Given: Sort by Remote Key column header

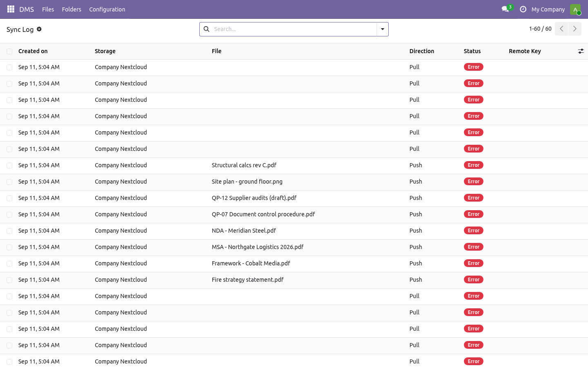Looking at the screenshot, I should point(525,51).
